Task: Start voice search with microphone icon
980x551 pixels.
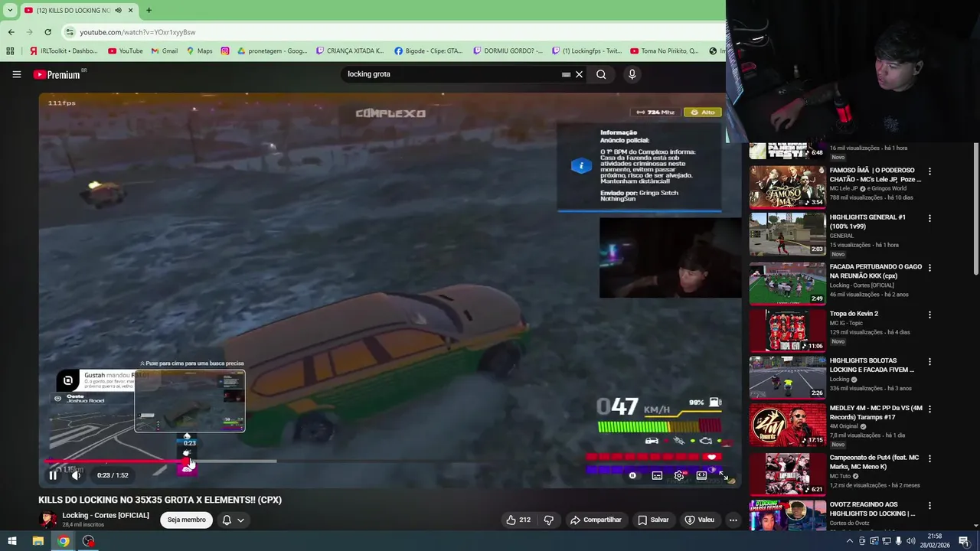Action: click(x=632, y=74)
